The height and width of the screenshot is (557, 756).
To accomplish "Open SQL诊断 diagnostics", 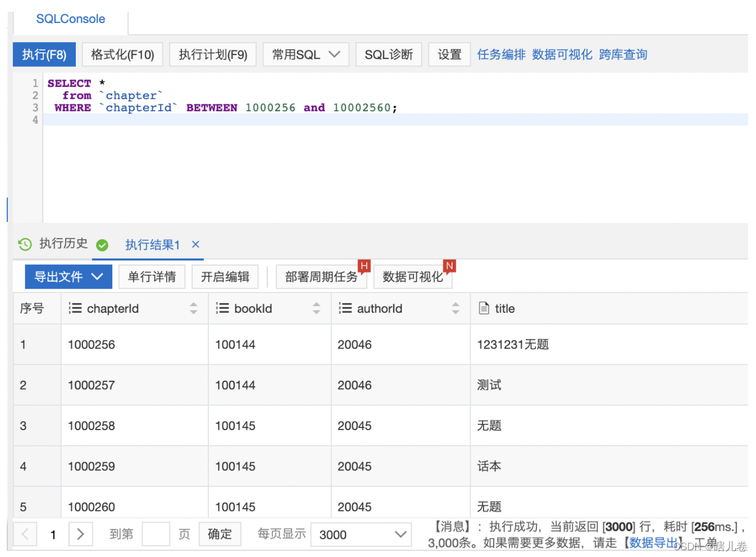I will (389, 54).
